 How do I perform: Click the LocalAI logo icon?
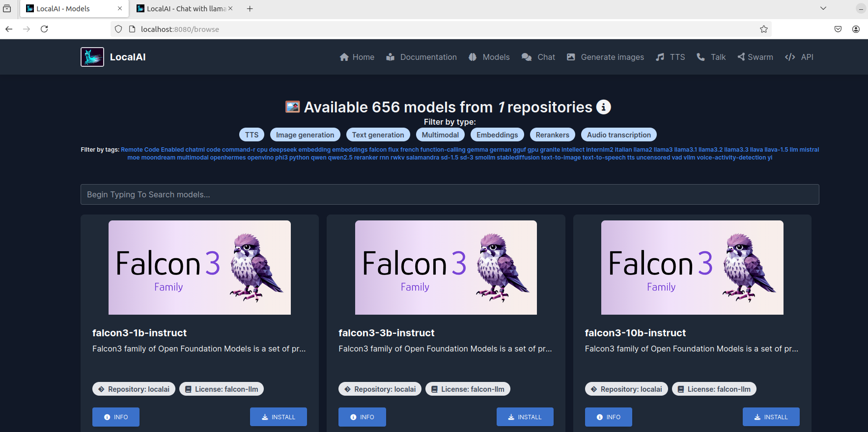coord(92,57)
